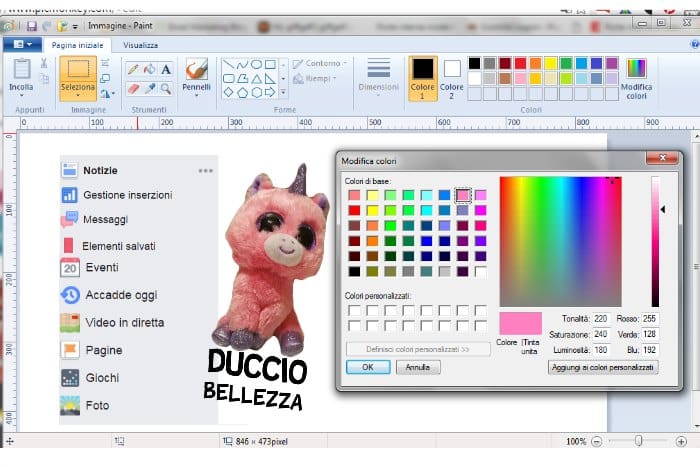
Task: Select first empty Colori personalizzati slot
Action: click(x=354, y=310)
